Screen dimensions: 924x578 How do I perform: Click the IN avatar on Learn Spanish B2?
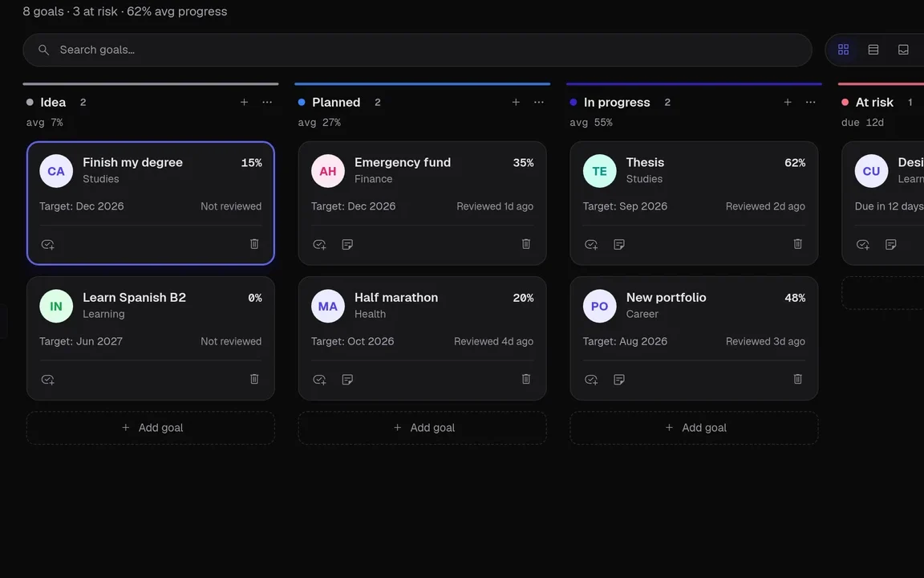(56, 306)
